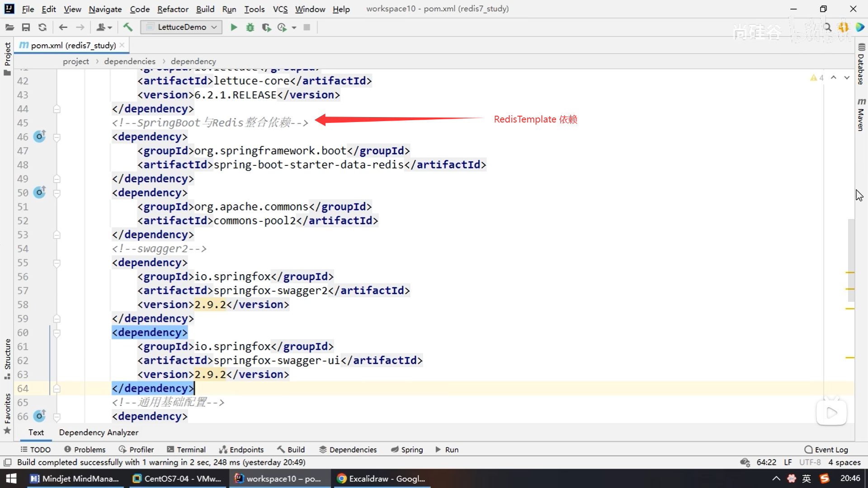
Task: Click the gutter marker on line 46
Action: pyautogui.click(x=40, y=136)
